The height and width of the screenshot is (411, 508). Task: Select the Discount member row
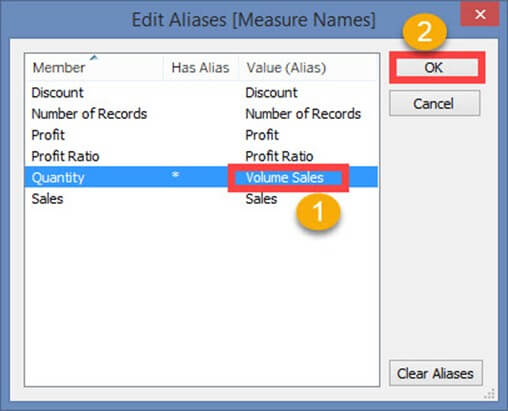point(201,93)
